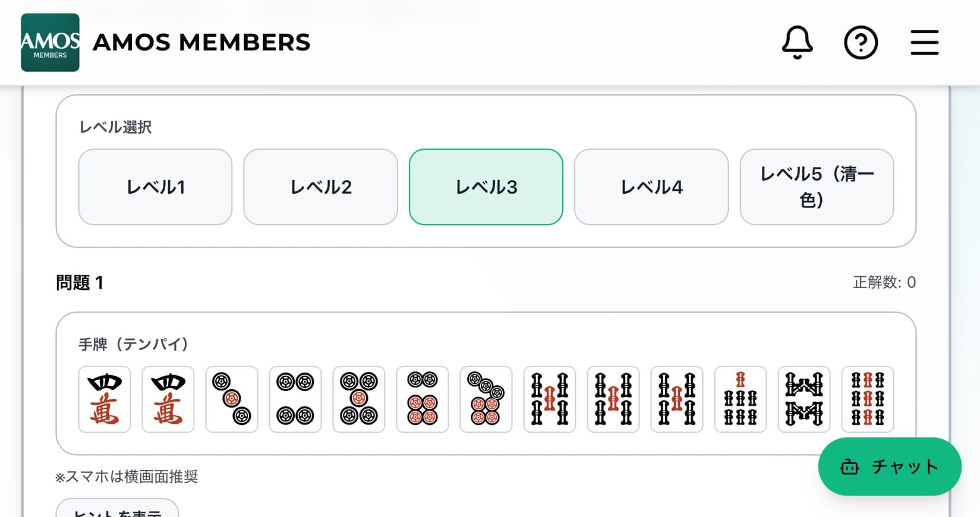The width and height of the screenshot is (980, 517).
Task: Select レベル1 difficulty
Action: [155, 187]
